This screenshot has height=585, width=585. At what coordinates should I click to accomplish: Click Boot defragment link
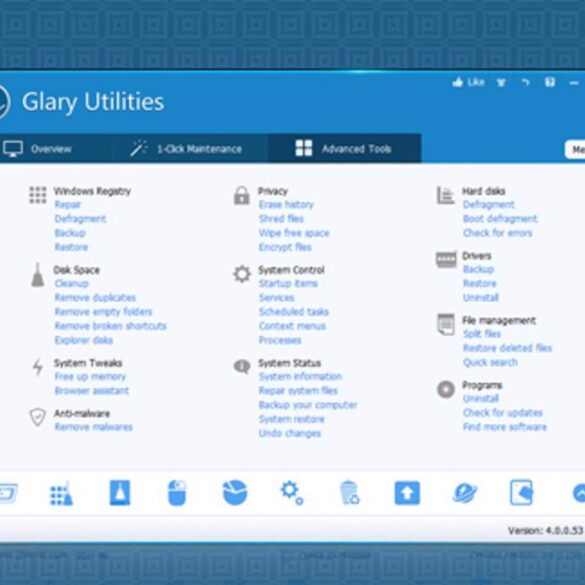pos(500,219)
